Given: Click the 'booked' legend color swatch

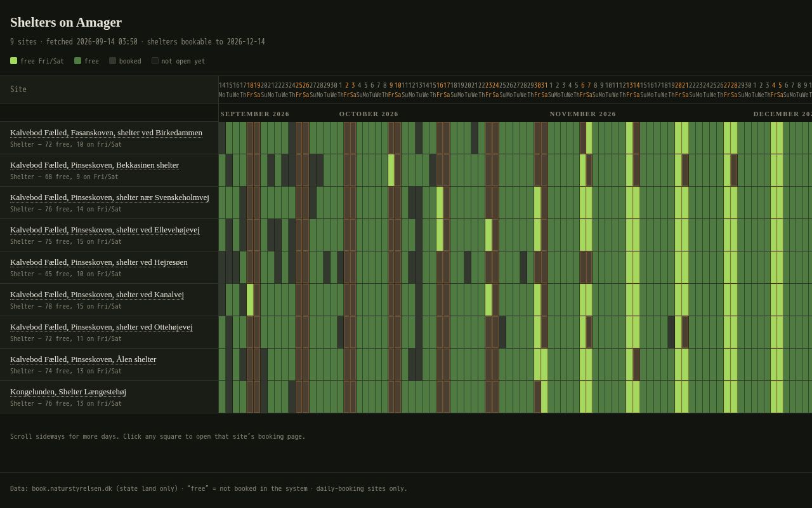Looking at the screenshot, I should 112,61.
